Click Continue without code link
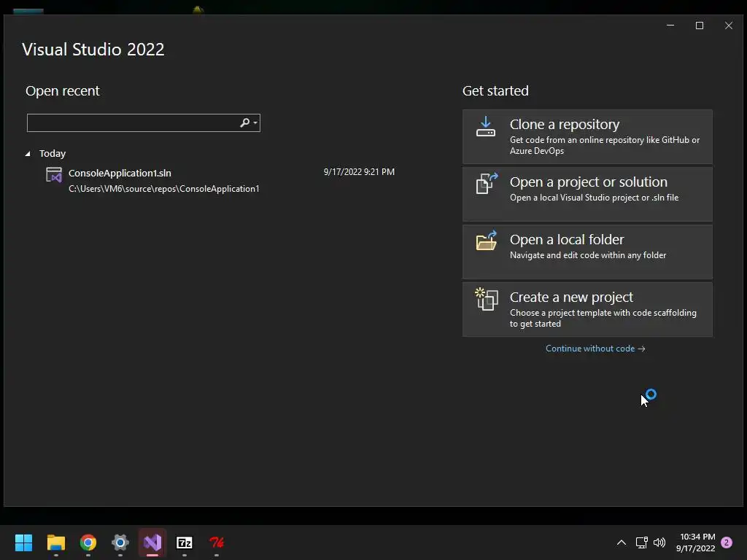The height and width of the screenshot is (560, 747). pyautogui.click(x=595, y=349)
